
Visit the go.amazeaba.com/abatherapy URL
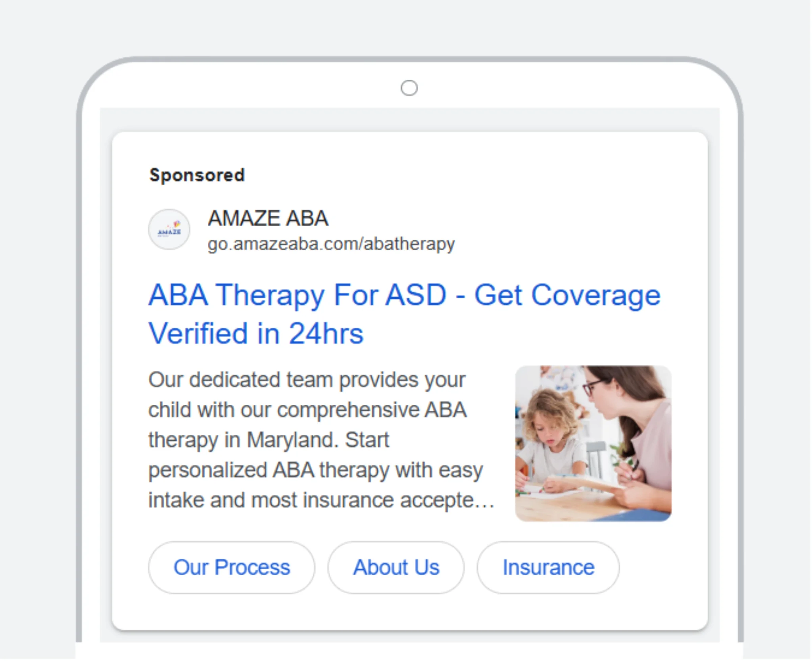coord(331,244)
